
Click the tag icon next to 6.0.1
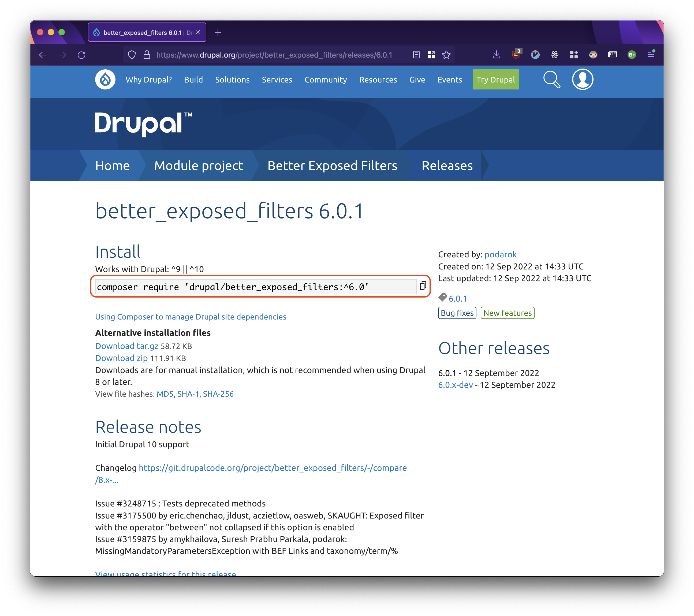point(442,298)
